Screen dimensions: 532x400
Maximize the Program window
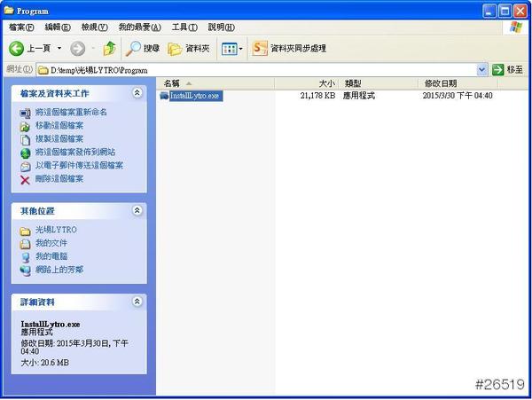tap(505, 12)
